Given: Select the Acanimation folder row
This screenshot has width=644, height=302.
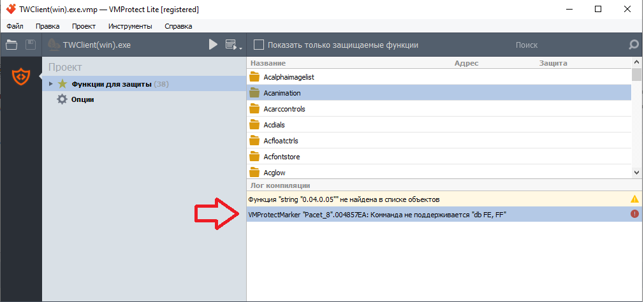Looking at the screenshot, I should 439,93.
